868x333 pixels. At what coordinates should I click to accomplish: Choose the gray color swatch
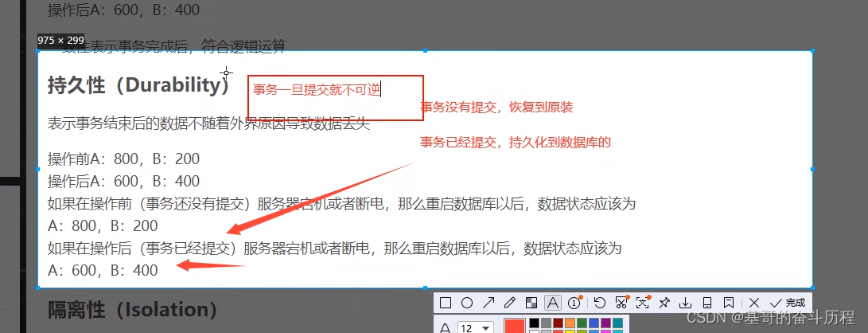click(546, 323)
